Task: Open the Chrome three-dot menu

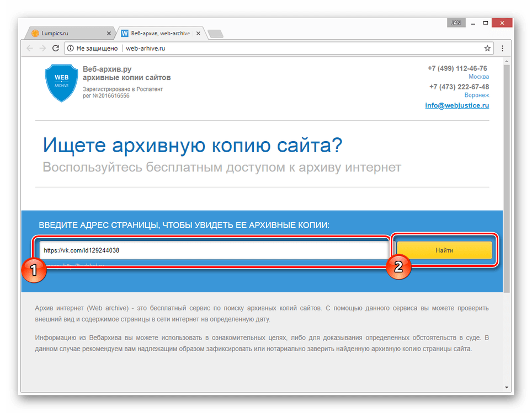Action: (x=502, y=49)
